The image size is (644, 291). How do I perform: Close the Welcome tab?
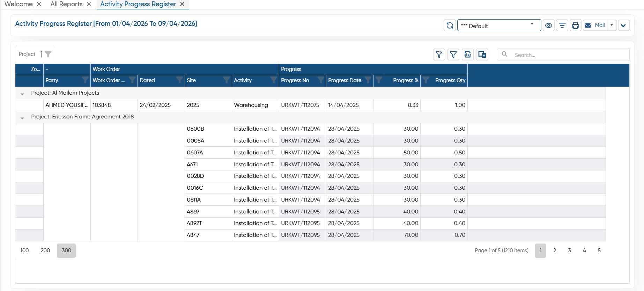[x=39, y=4]
